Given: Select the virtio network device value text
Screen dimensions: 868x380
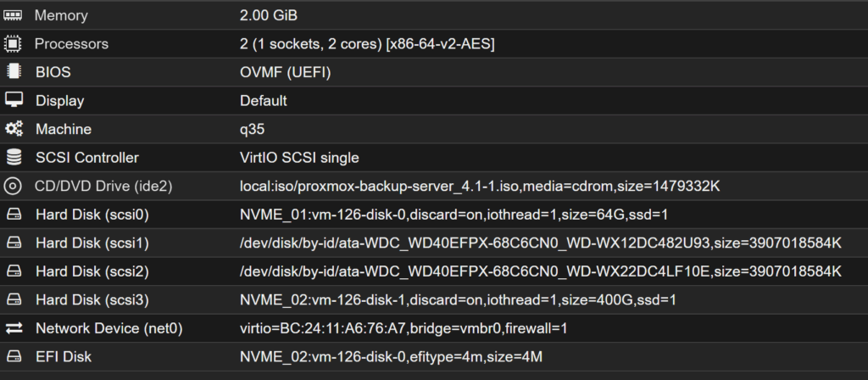Looking at the screenshot, I should coord(403,328).
